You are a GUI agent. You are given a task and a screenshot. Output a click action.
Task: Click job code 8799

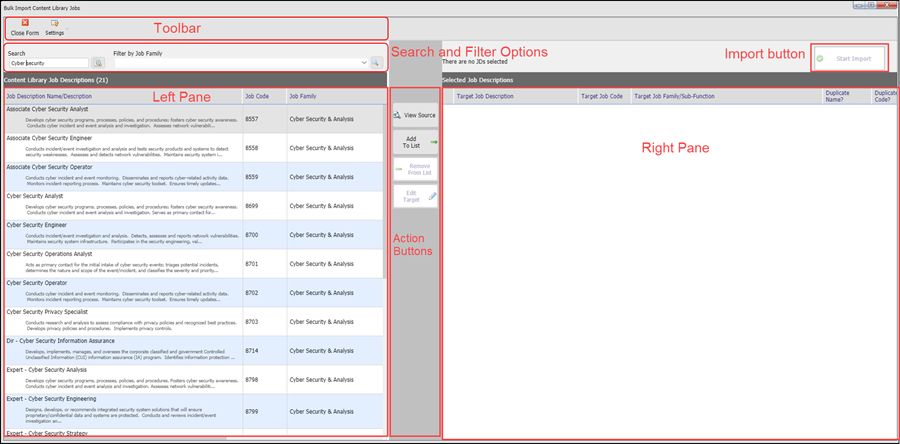[x=253, y=411]
